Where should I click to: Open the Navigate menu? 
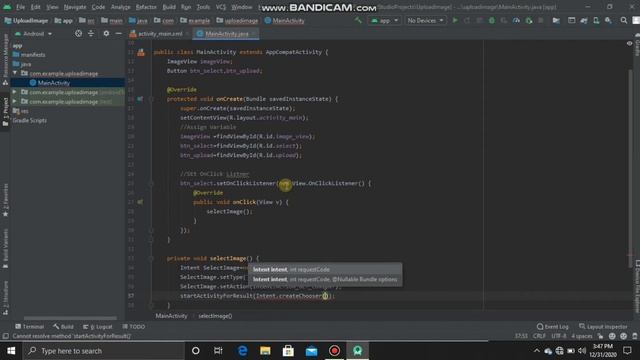[x=75, y=7]
